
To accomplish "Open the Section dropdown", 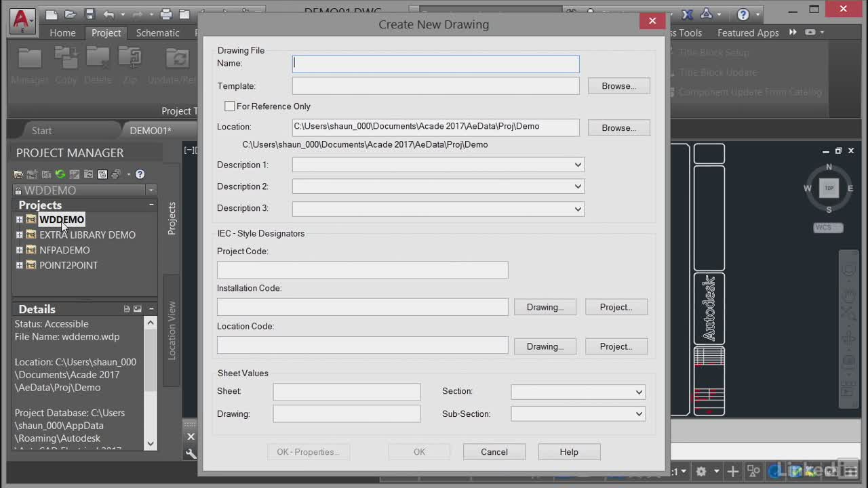I will 639,392.
